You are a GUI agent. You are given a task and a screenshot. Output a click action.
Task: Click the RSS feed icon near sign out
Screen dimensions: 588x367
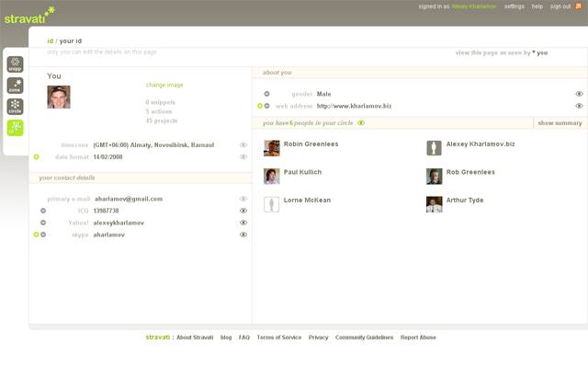point(578,6)
